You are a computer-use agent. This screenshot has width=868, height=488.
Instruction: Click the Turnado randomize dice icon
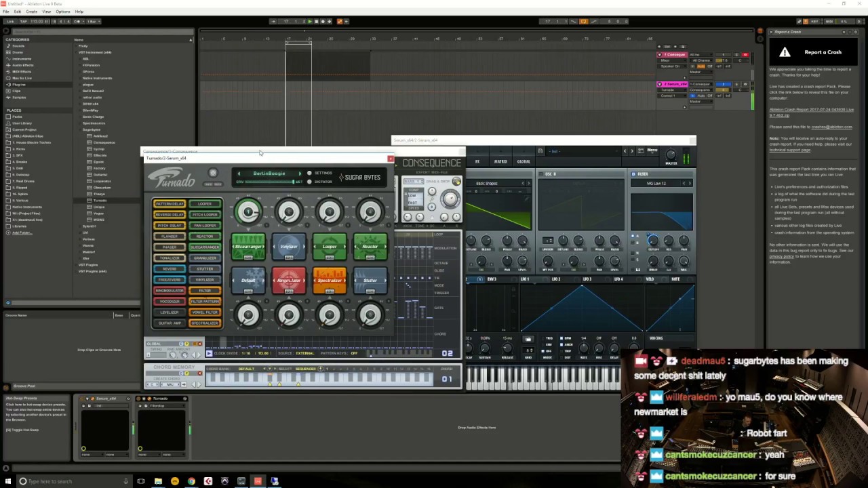[x=213, y=173]
